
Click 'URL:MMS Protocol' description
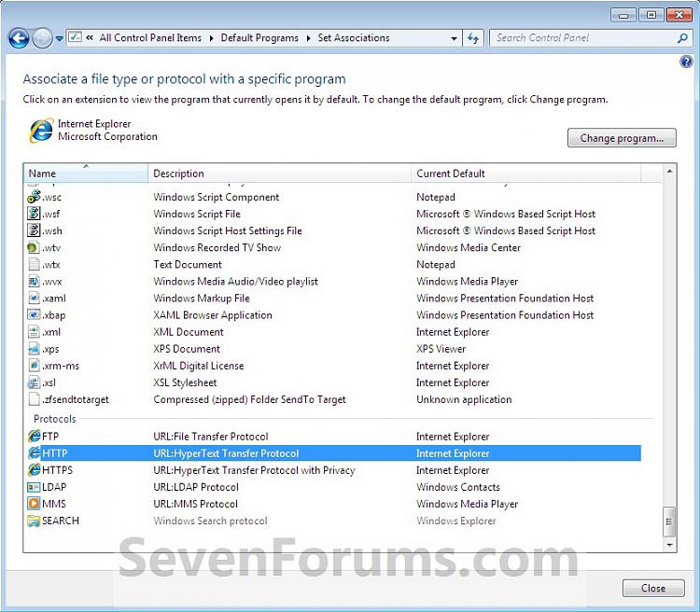[196, 504]
